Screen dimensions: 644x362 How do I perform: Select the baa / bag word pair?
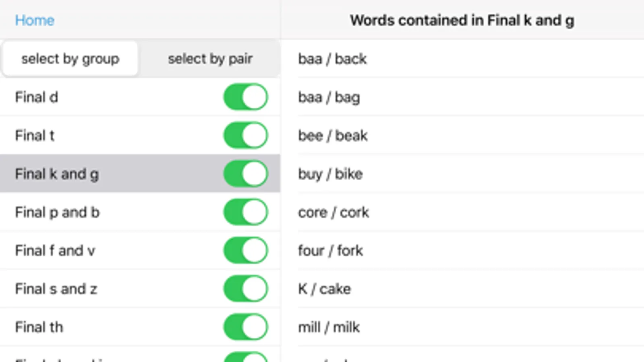(329, 97)
